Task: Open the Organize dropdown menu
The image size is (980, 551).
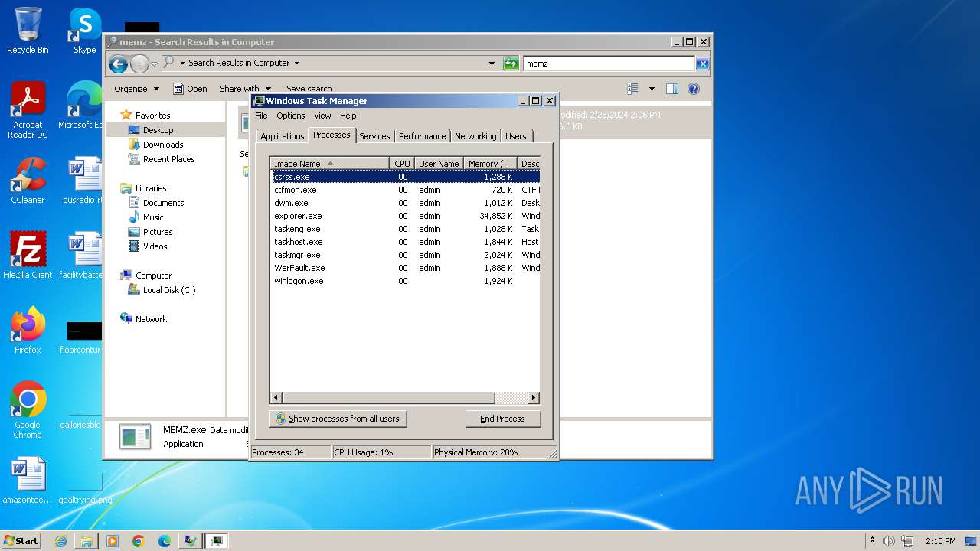Action: point(137,89)
